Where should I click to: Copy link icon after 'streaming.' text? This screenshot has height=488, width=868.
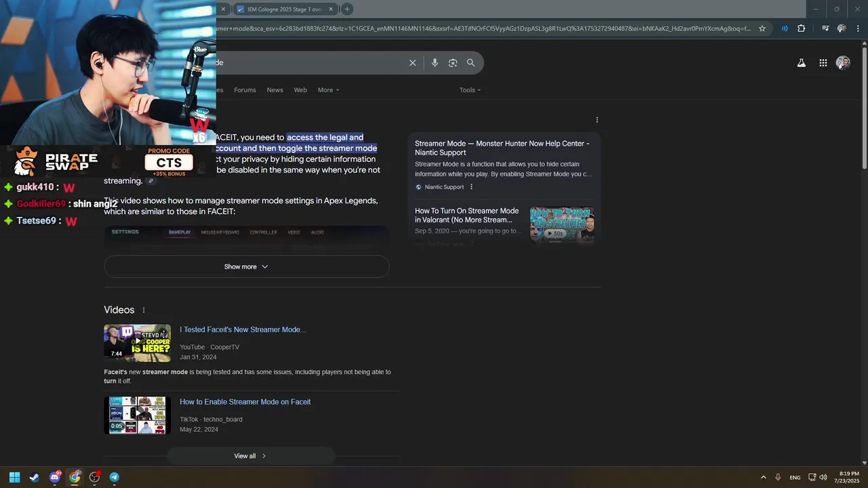pos(151,181)
